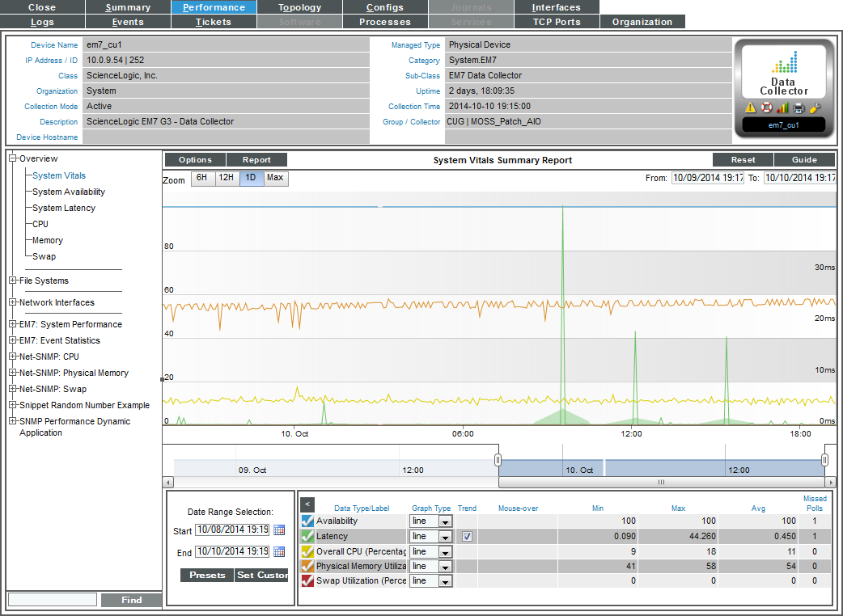Toggle the Availability series checkbox
This screenshot has height=616, width=843.
[307, 521]
